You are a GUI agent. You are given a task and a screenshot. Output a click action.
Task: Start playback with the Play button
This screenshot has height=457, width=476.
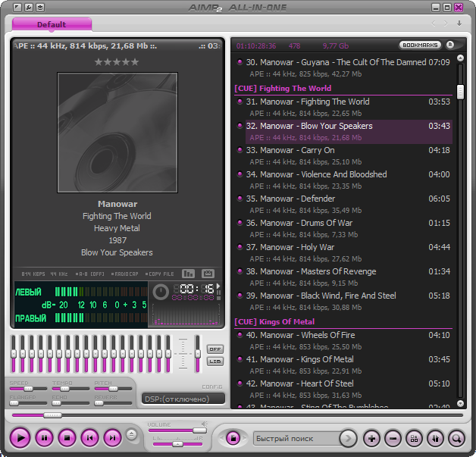click(20, 437)
